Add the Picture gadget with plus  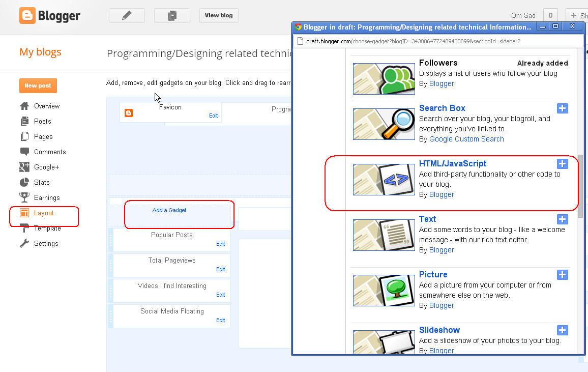[562, 275]
